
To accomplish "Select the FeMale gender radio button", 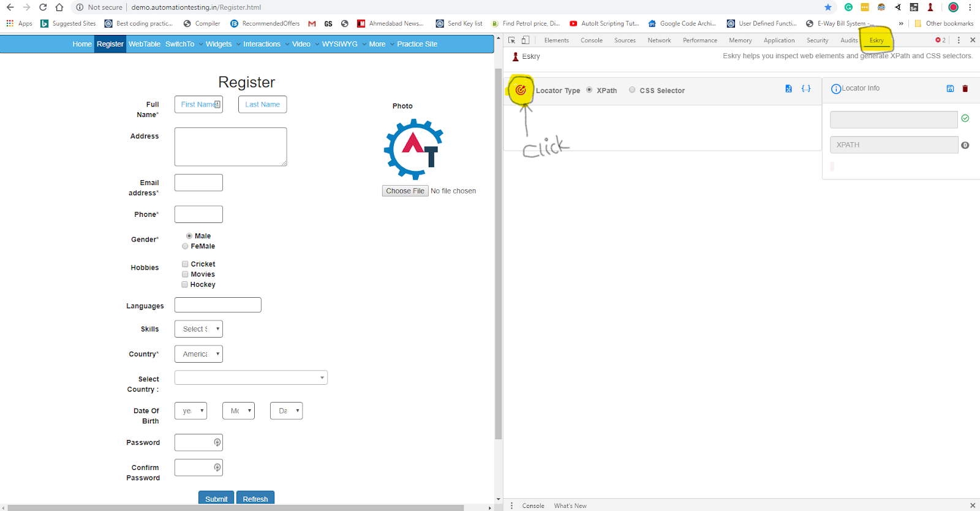I will 185,246.
